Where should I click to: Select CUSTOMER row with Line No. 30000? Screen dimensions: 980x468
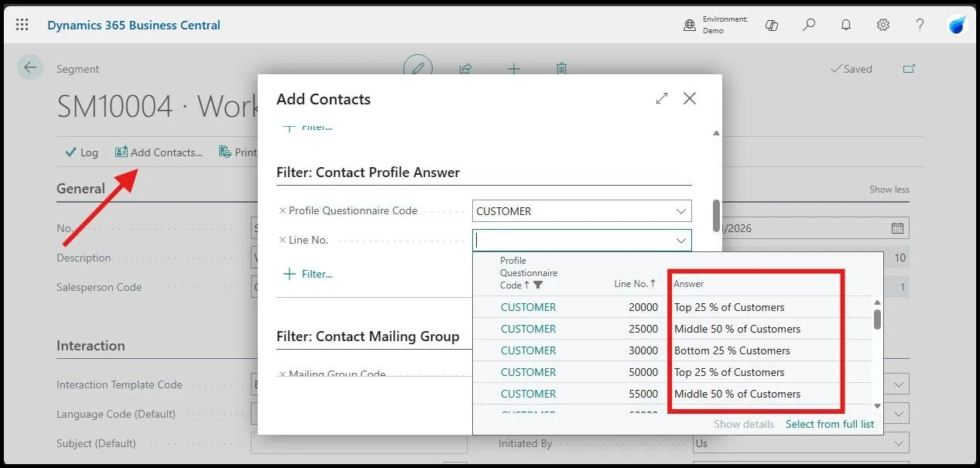[x=673, y=350]
